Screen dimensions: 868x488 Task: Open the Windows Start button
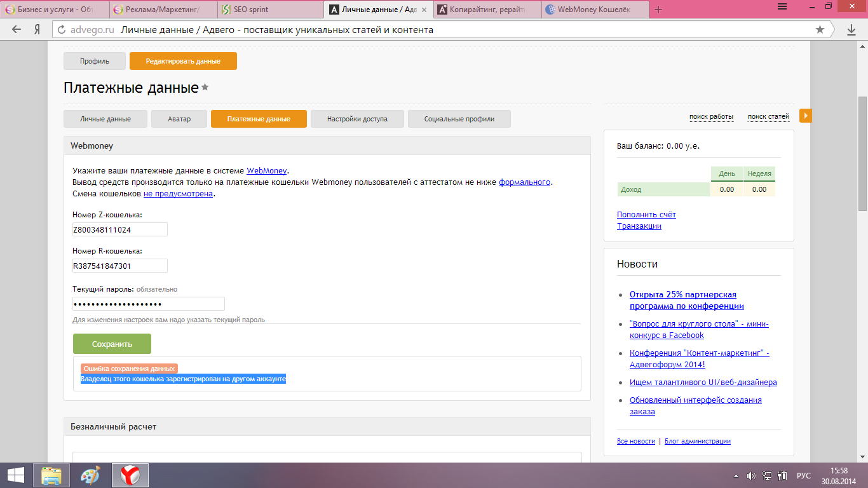pyautogui.click(x=15, y=475)
